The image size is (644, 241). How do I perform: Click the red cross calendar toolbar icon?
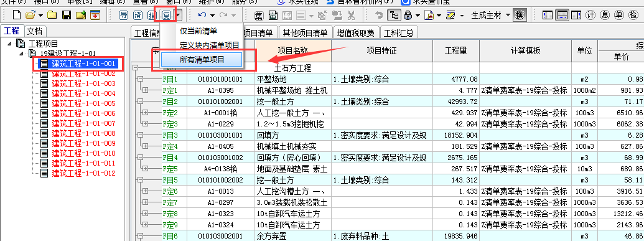pos(95,16)
